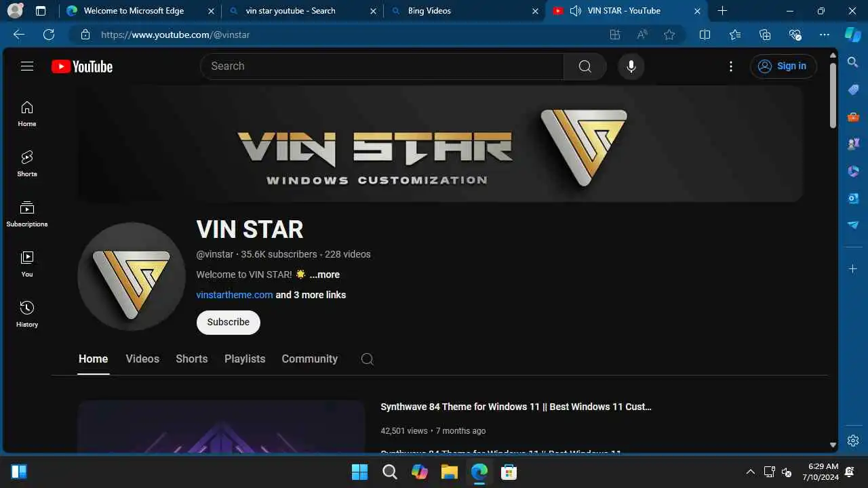The height and width of the screenshot is (488, 868).
Task: Add an app to the Edge sidebar
Action: 853,269
